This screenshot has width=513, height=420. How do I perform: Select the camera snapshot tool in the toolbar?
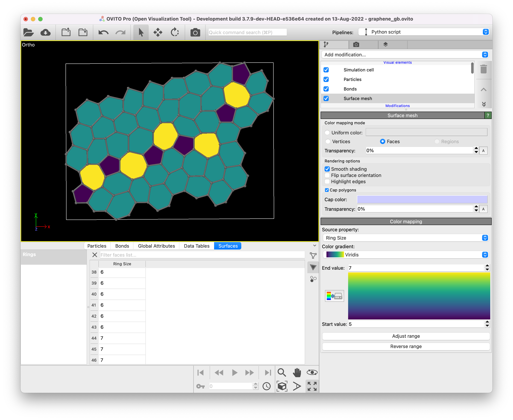pyautogui.click(x=195, y=32)
